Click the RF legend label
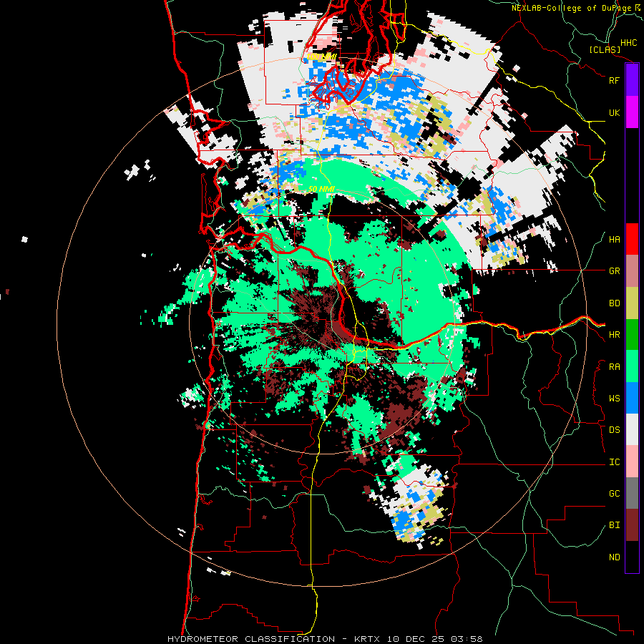The width and height of the screenshot is (644, 644). coord(614,80)
